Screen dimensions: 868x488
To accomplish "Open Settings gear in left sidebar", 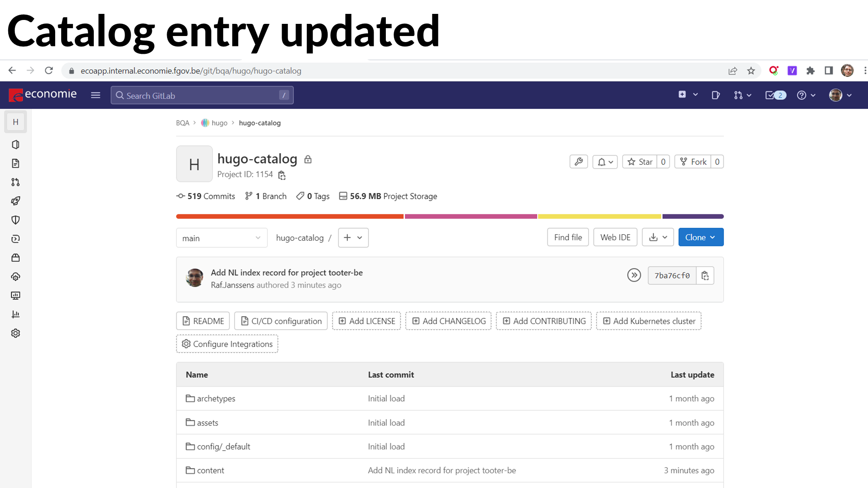I will 16,333.
